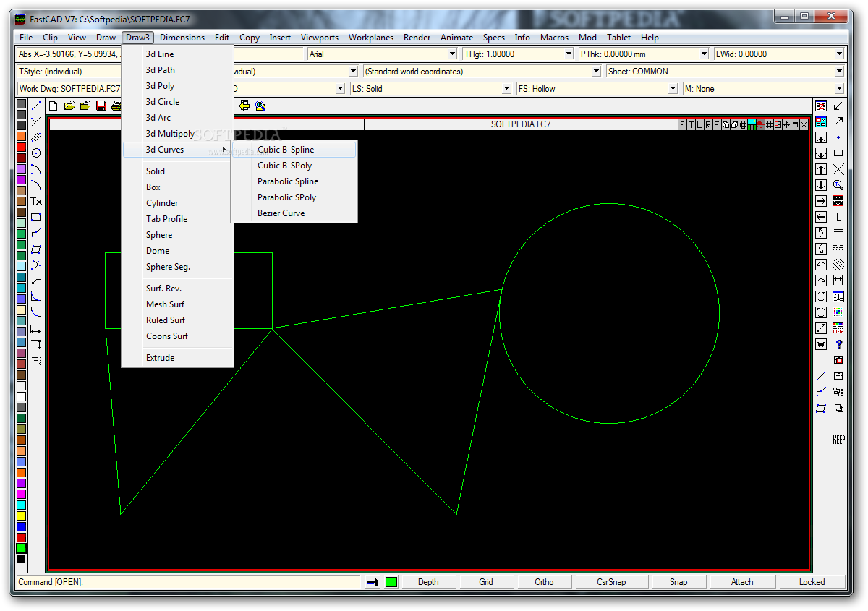Click the up arrow box icon in right toolbar
This screenshot has width=868, height=611.
[821, 169]
